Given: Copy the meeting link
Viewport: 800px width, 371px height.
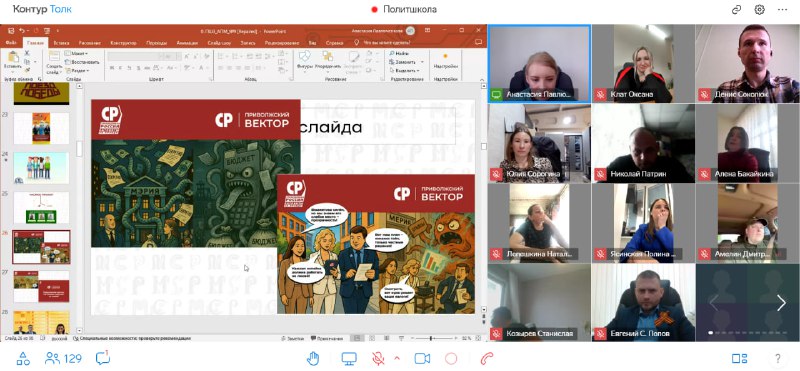Looking at the screenshot, I should click(736, 10).
